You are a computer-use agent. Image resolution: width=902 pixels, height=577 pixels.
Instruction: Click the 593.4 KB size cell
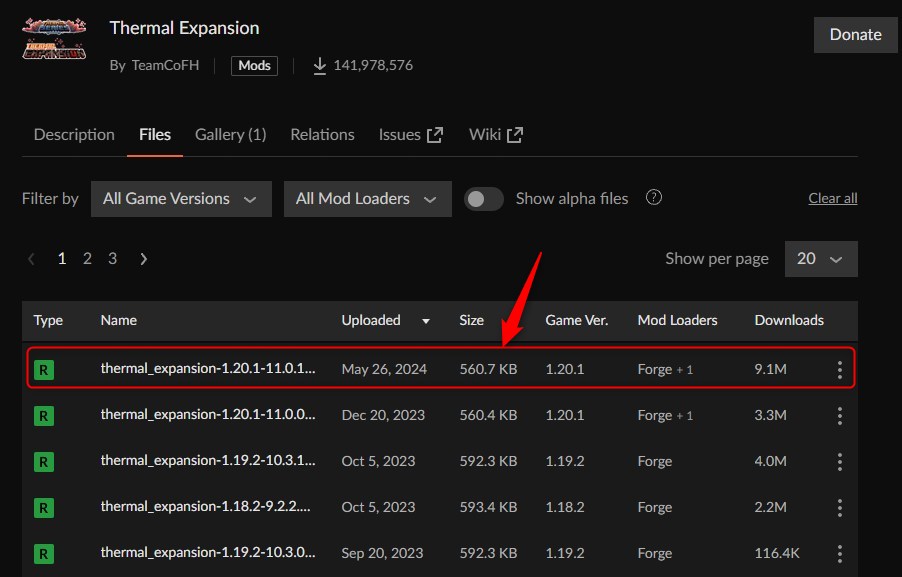pos(488,507)
